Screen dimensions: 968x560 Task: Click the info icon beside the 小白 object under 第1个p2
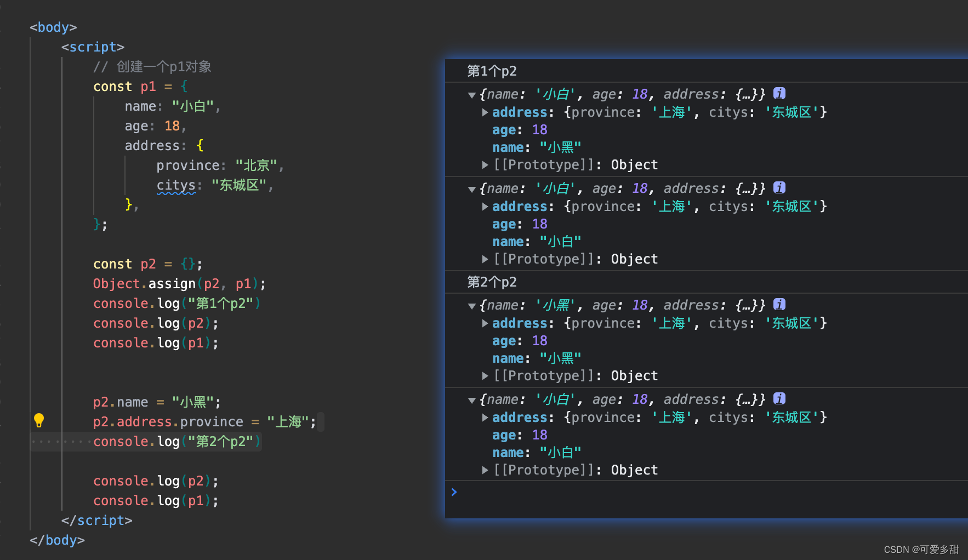point(779,187)
